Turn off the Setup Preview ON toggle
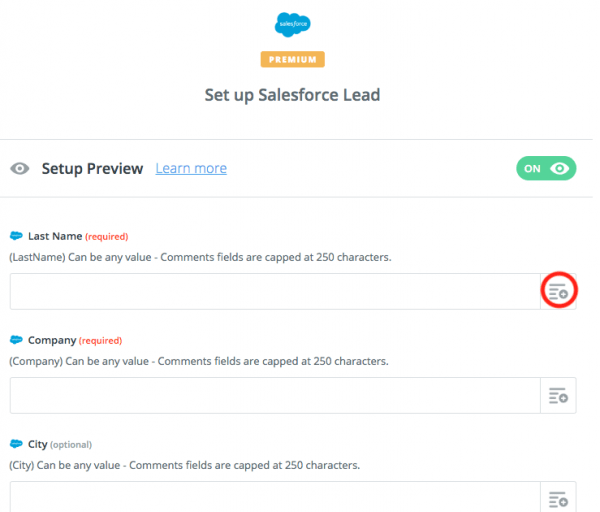Screen dimensions: 600x512 coord(546,169)
